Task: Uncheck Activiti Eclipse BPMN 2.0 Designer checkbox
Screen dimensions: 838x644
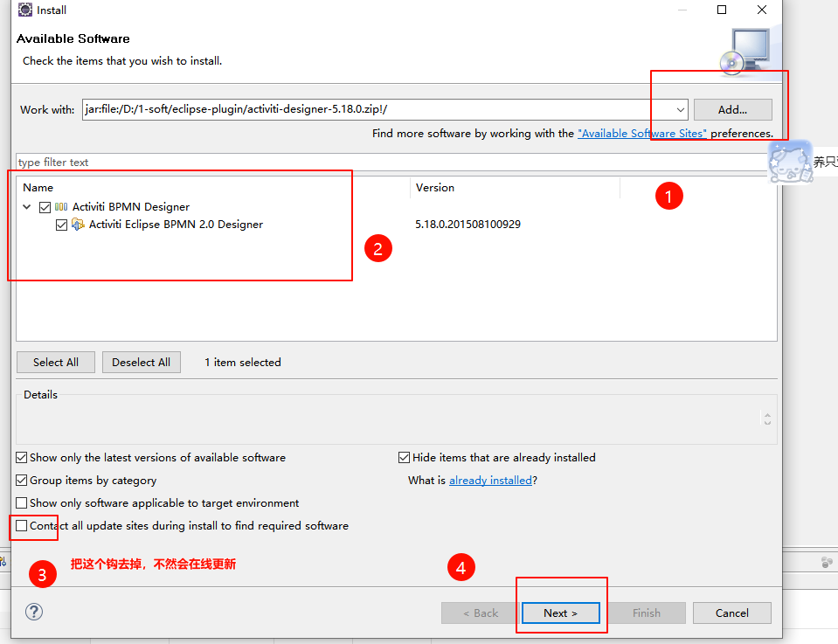Action: 61,225
